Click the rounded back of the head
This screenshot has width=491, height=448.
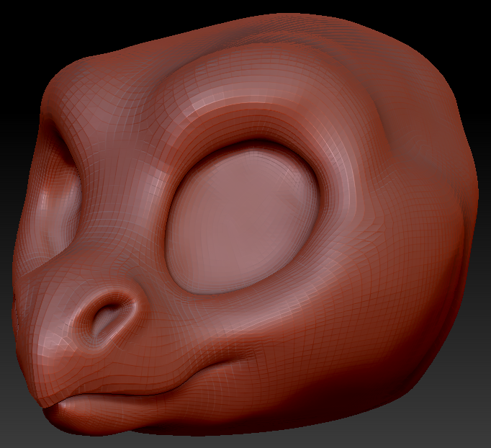446,166
